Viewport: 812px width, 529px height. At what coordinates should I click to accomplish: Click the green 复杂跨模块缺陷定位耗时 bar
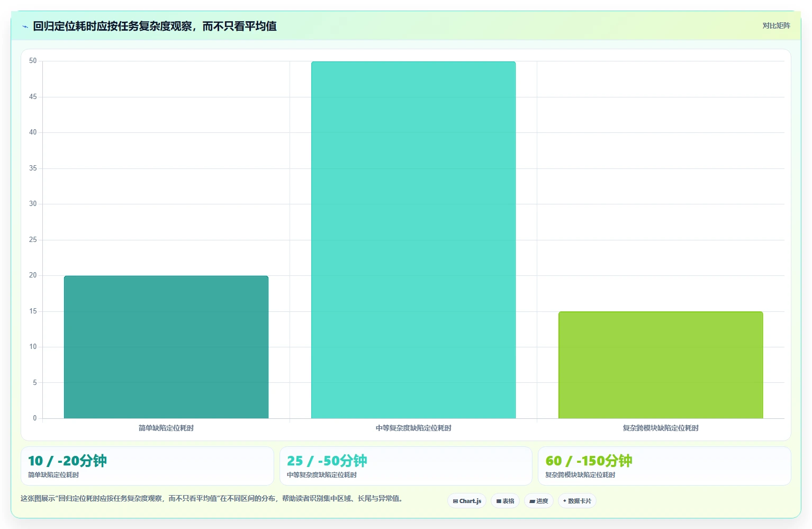pos(661,365)
